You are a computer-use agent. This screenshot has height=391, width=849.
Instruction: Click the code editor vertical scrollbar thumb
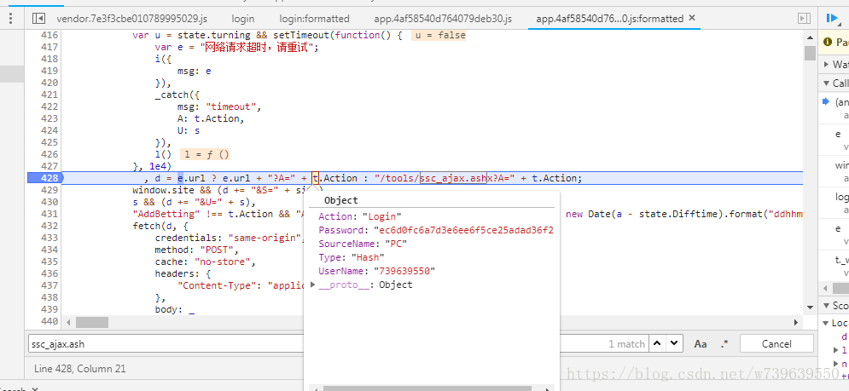[x=810, y=53]
